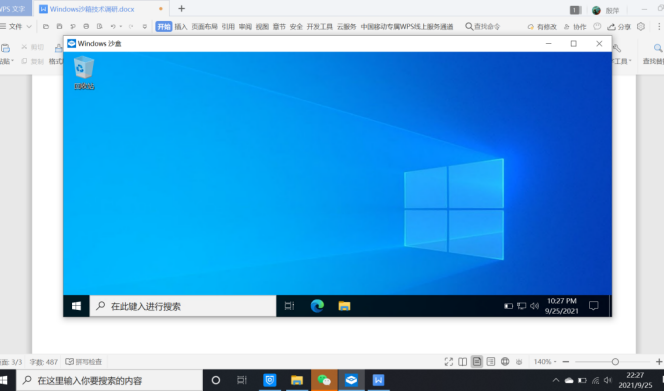Viewport: 664px width, 392px height.
Task: Click the Windows Sandbox host taskbar icon
Action: (351, 380)
